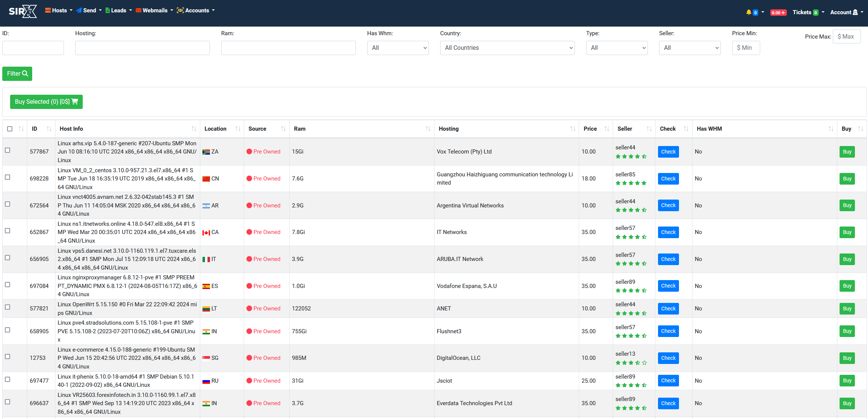
Task: Open the Hosts menu
Action: click(x=59, y=10)
